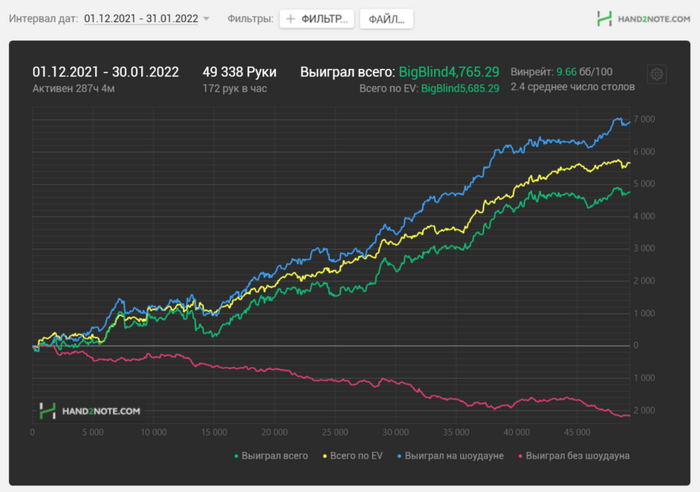This screenshot has height=492, width=700.
Task: Click the Активен 287ч 4м label
Action: coord(73,88)
